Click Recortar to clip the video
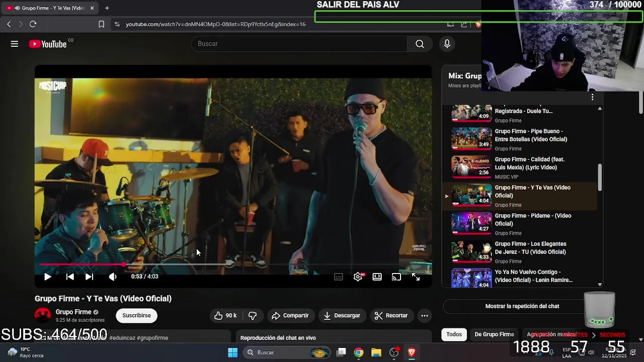Viewport: 644px width, 362px height. pyautogui.click(x=391, y=315)
